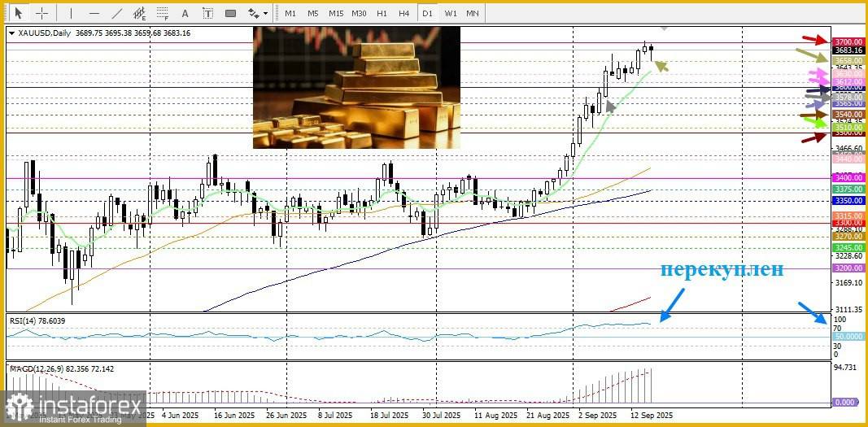Expand the XAUUSD,Daily chart menu triangle

[x=12, y=33]
